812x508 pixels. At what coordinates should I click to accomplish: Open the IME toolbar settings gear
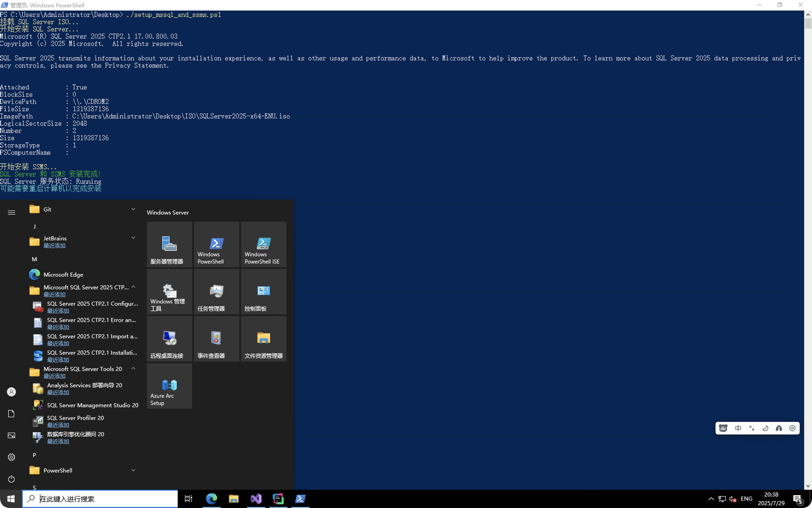(x=793, y=428)
